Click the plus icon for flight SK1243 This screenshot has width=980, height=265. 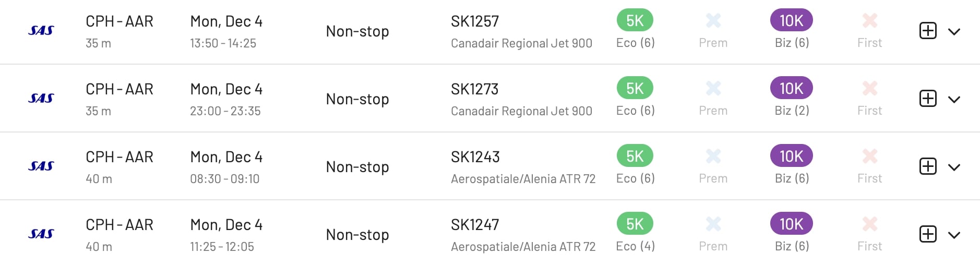tap(927, 166)
